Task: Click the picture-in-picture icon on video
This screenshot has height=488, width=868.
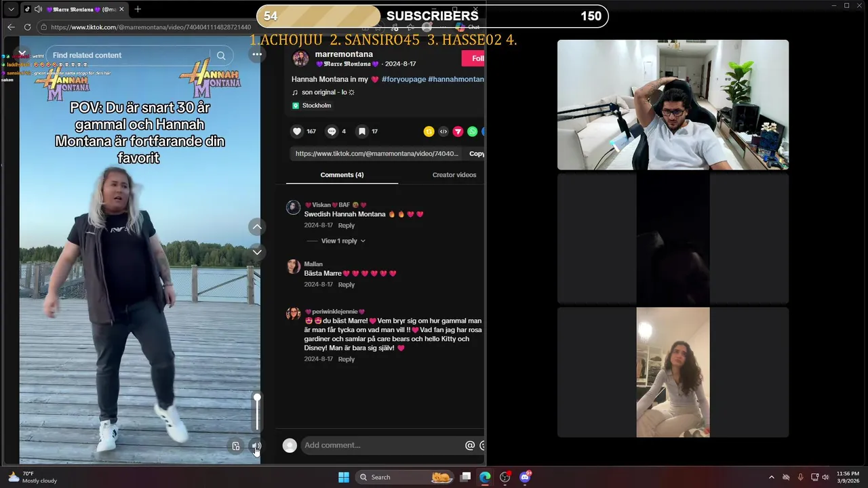Action: [x=235, y=446]
